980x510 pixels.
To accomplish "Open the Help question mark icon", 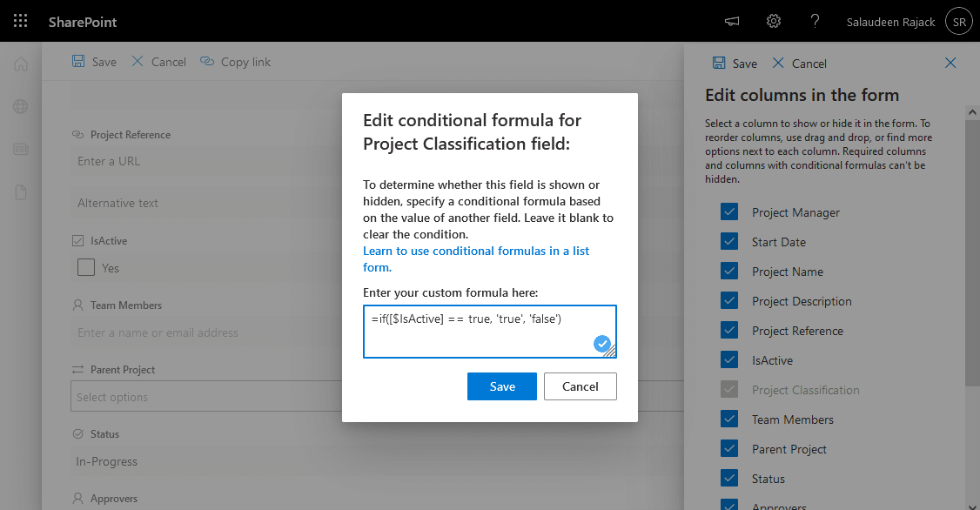I will [x=815, y=21].
